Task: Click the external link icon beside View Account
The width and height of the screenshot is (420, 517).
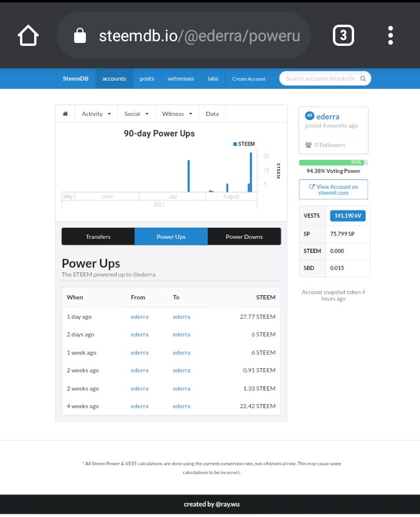Action: pyautogui.click(x=312, y=186)
